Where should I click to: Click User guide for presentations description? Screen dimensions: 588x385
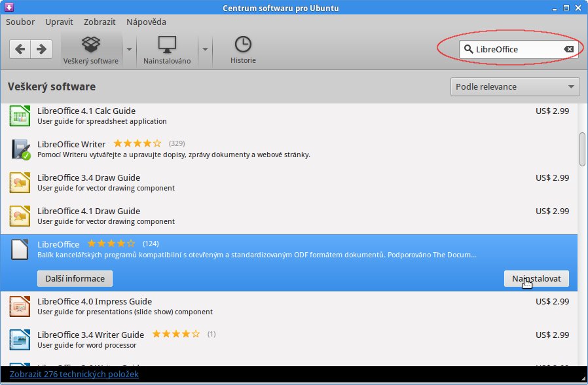tap(125, 312)
